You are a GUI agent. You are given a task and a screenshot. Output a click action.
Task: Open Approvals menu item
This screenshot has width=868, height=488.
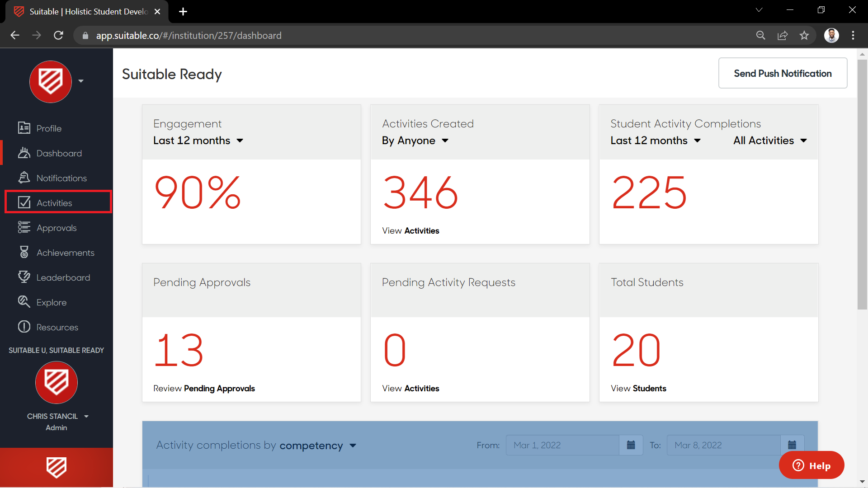[x=57, y=228]
